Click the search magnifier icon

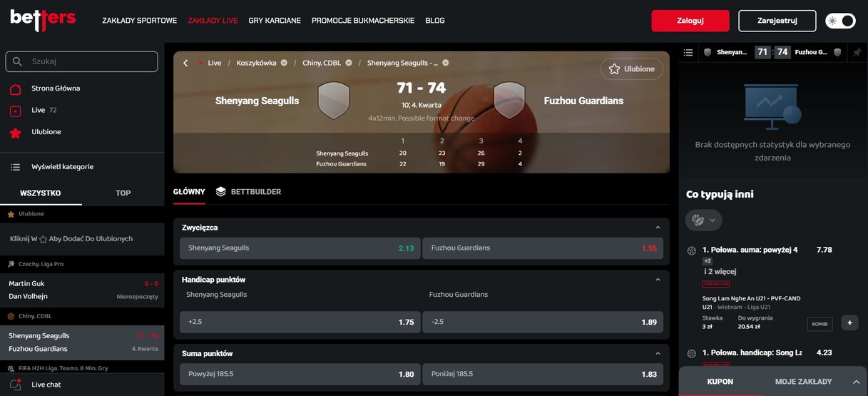(18, 62)
